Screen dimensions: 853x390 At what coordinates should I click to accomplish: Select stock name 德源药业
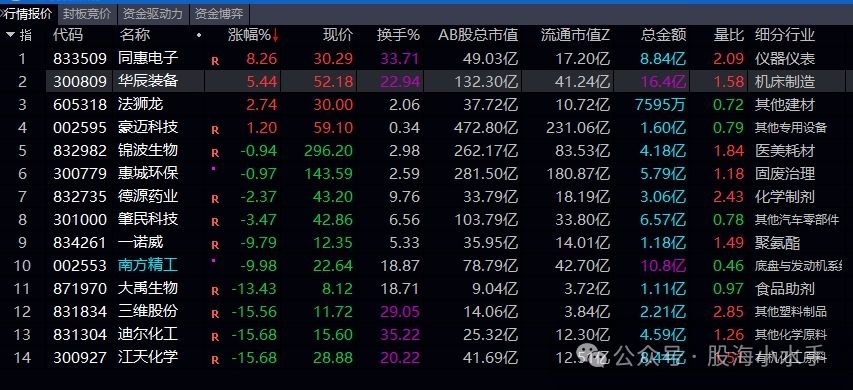(148, 196)
